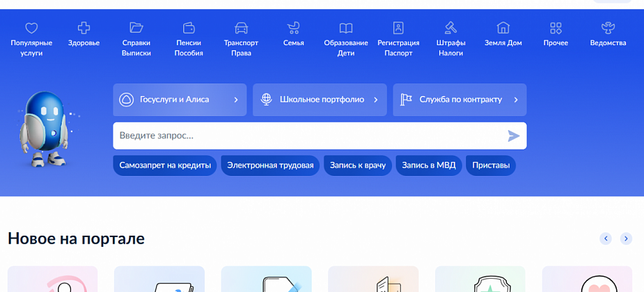Focus the Введите запрос search field
This screenshot has height=292, width=644.
[320, 136]
